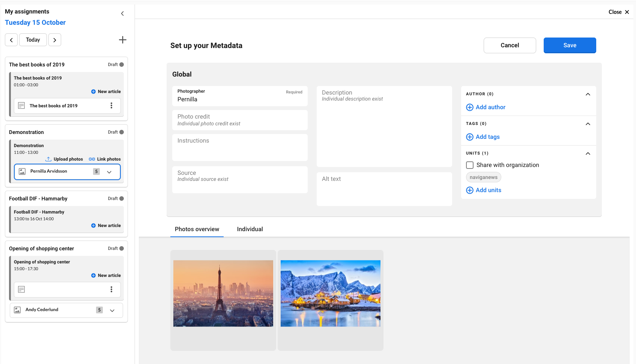The height and width of the screenshot is (364, 636).
Task: Go to previous day arrow
Action: pyautogui.click(x=11, y=40)
